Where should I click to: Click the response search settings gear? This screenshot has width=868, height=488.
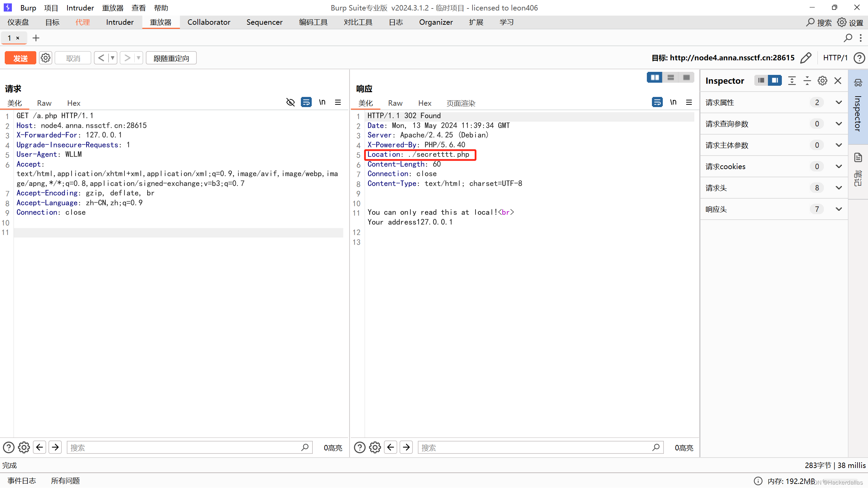click(375, 448)
